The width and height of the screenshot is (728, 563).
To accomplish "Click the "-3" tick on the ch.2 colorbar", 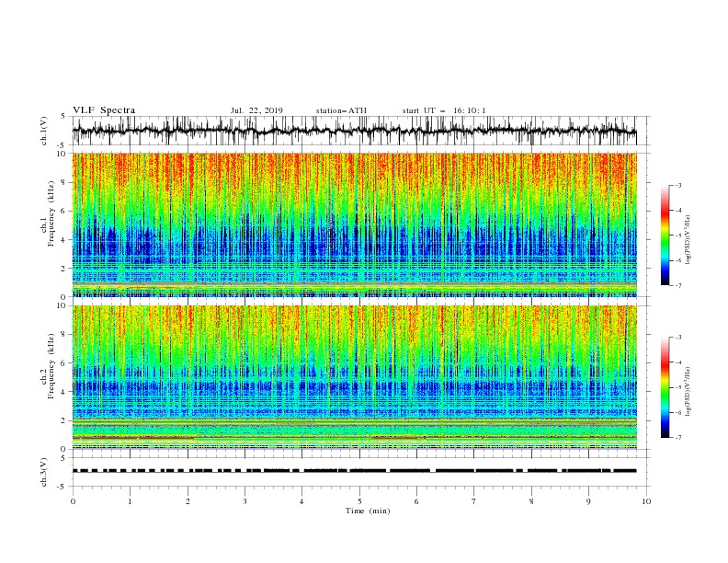I will 677,338.
